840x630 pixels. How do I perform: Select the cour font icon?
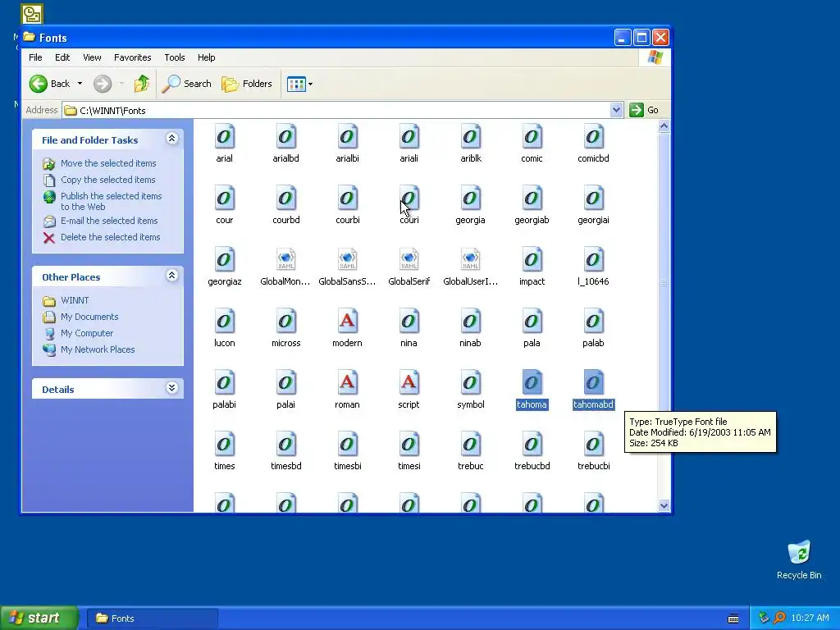click(x=225, y=199)
